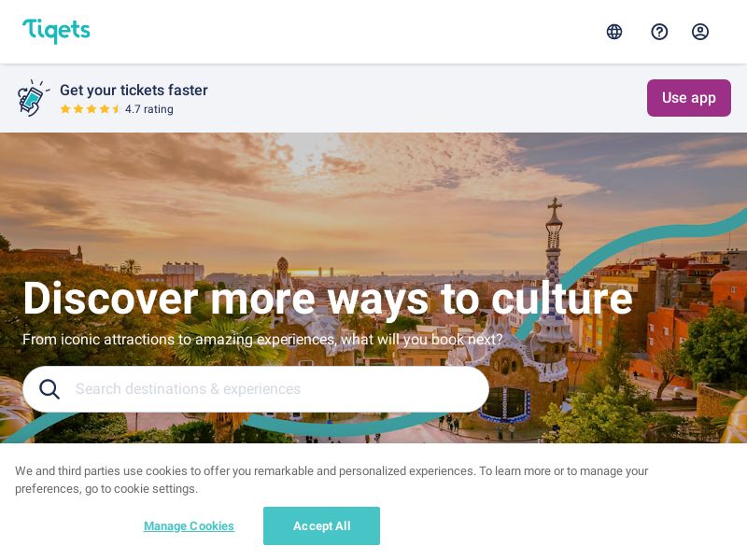Viewport: 747px width, 560px height.
Task: Open the user account profile icon
Action: [x=699, y=32]
